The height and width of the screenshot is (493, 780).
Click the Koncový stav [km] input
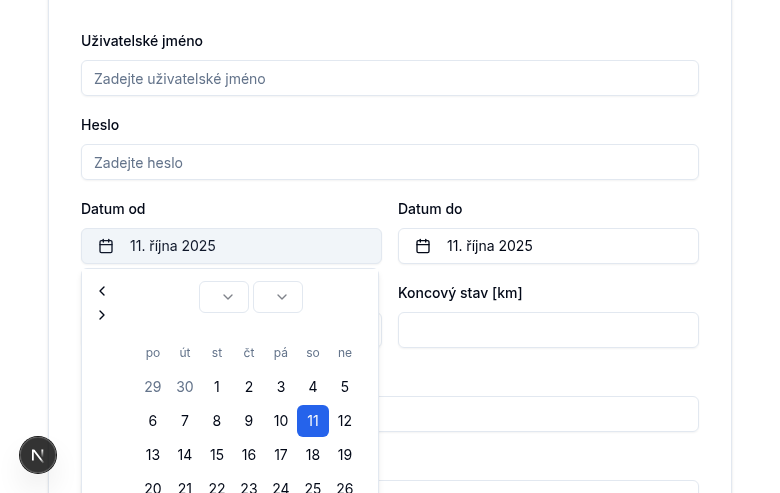(548, 330)
